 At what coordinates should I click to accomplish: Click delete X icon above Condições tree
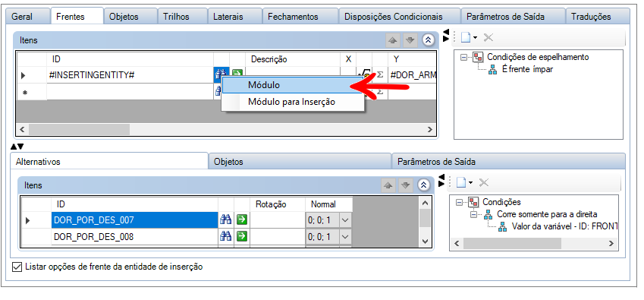point(484,182)
